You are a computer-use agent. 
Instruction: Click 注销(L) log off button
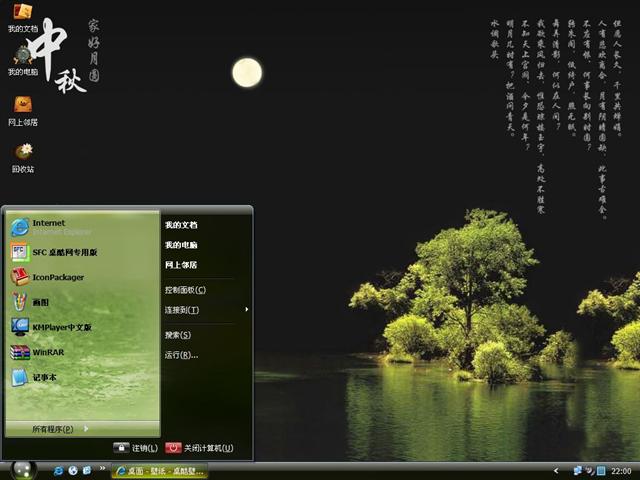(x=135, y=448)
